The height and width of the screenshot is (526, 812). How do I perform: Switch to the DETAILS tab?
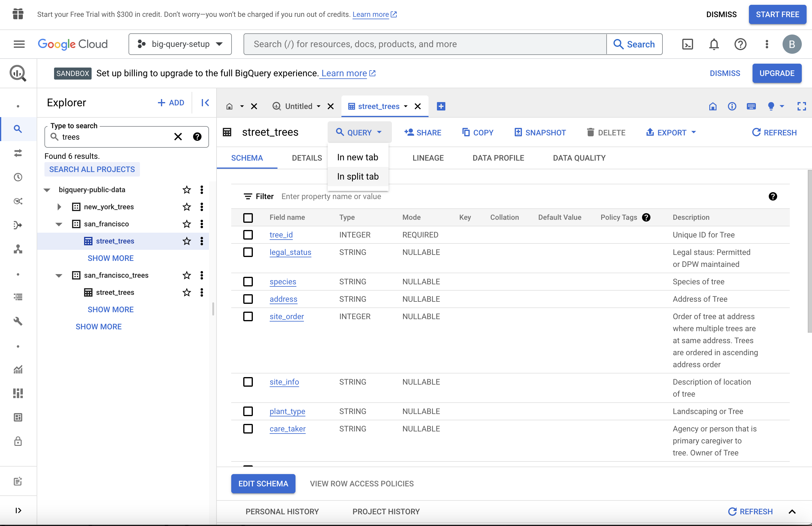point(306,158)
